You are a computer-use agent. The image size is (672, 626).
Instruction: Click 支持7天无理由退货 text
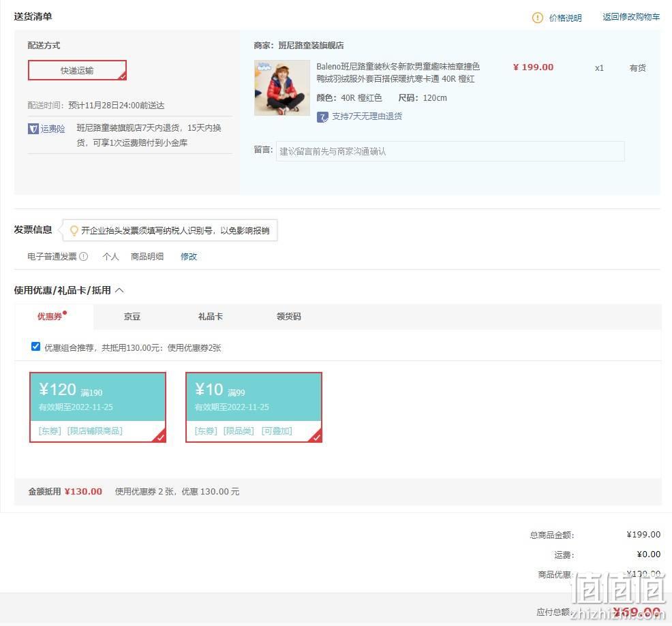(x=367, y=116)
